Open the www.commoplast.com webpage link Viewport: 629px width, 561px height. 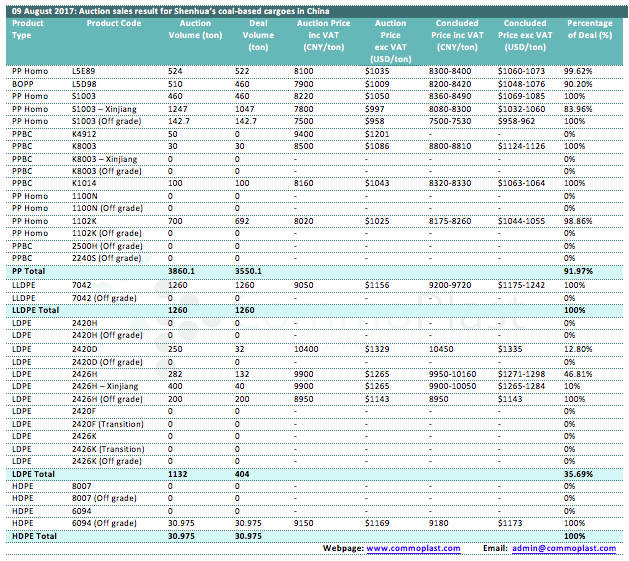[x=413, y=548]
